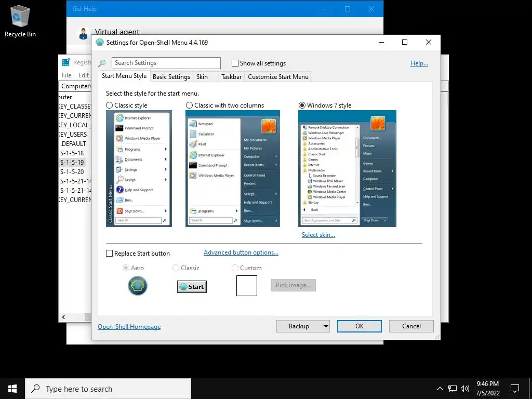Select the S-1-5-18 registry key
Image resolution: width=532 pixels, height=399 pixels.
(72, 153)
